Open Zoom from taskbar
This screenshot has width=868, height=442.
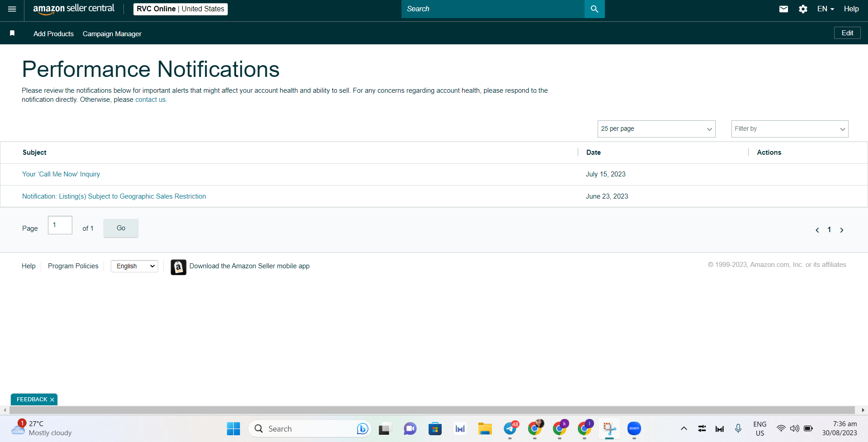(x=634, y=428)
